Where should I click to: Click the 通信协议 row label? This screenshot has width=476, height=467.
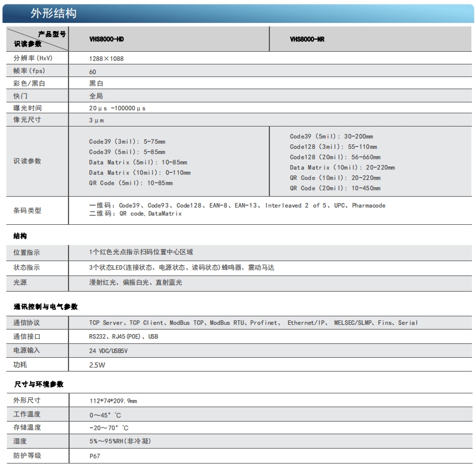pyautogui.click(x=26, y=323)
